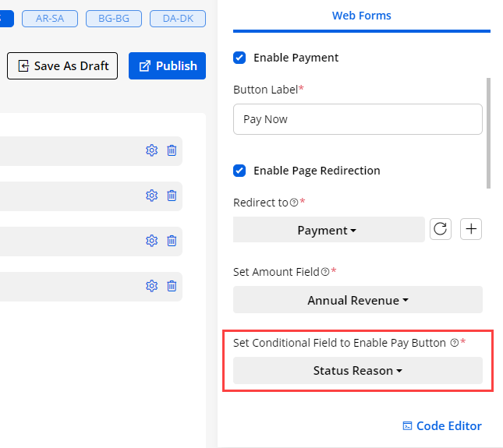Screen dimensions: 503x448
Task: Click the gear icon in the first row
Action: coord(151,150)
